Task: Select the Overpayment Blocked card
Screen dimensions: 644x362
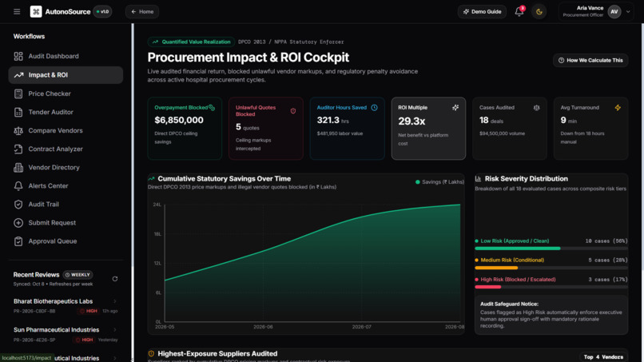Action: tap(185, 128)
